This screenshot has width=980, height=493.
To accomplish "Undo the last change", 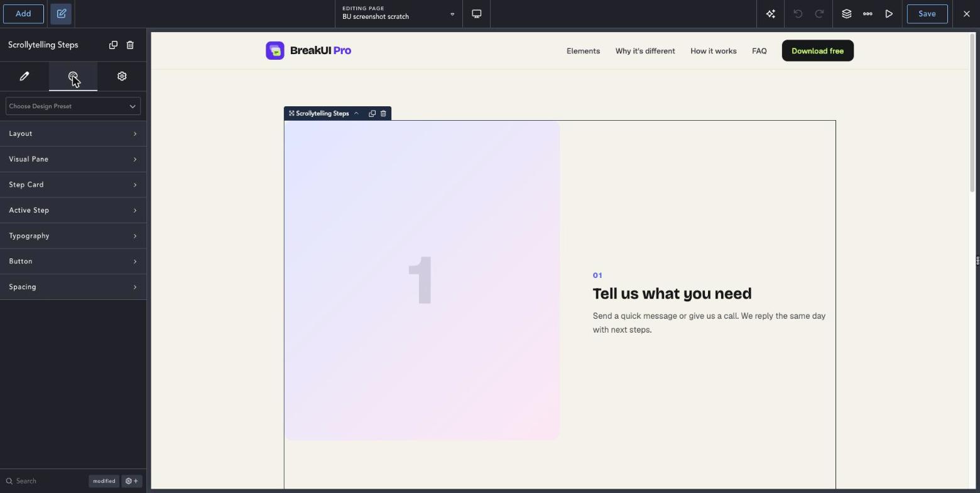I will [x=798, y=14].
